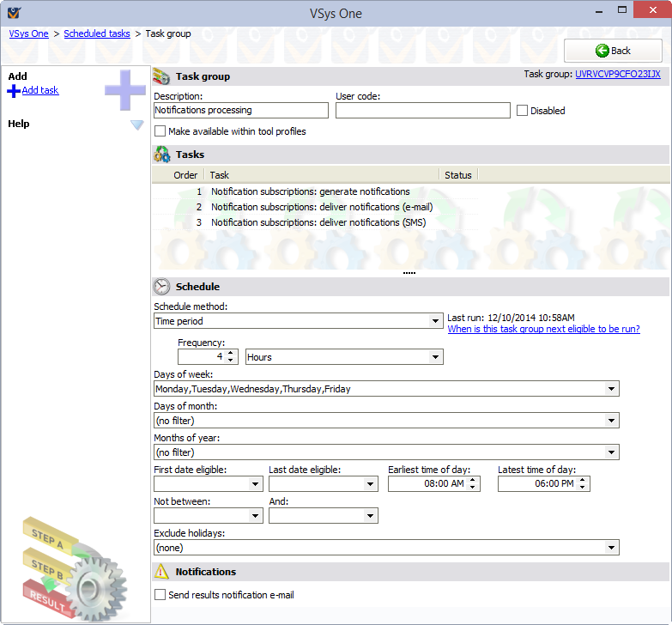Expand the Help panel triangle
Image resolution: width=672 pixels, height=625 pixels.
coord(136,124)
